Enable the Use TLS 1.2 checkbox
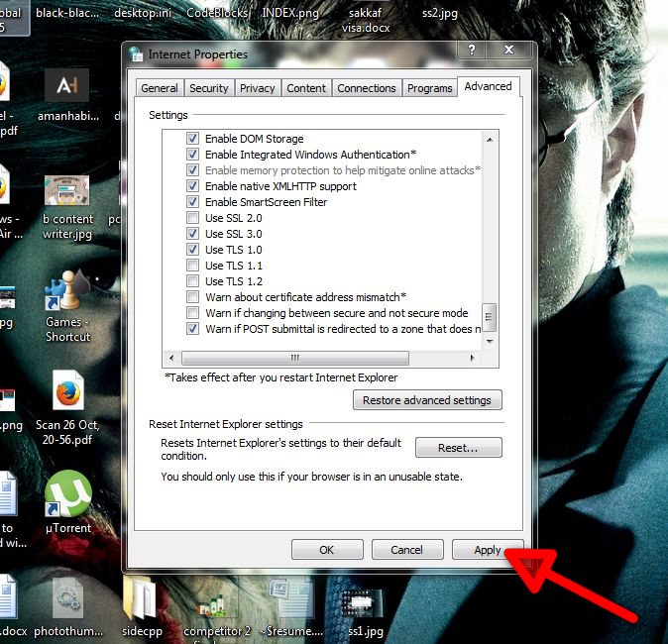Screen dimensions: 668x644 point(192,281)
